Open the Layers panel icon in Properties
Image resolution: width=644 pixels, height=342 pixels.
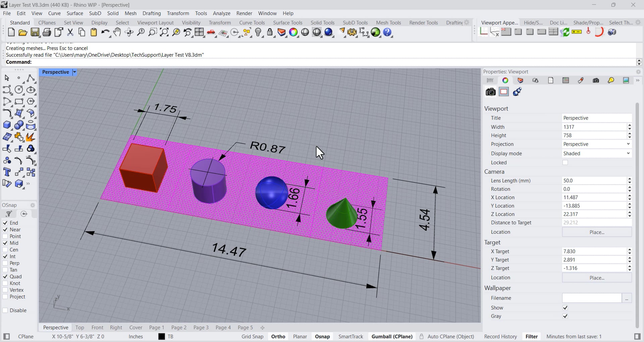521,80
